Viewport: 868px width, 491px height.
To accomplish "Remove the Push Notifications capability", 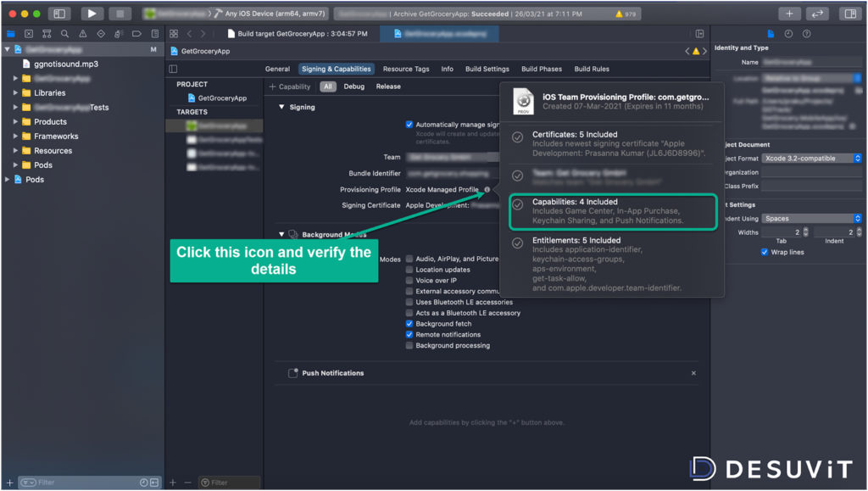I will tap(693, 373).
